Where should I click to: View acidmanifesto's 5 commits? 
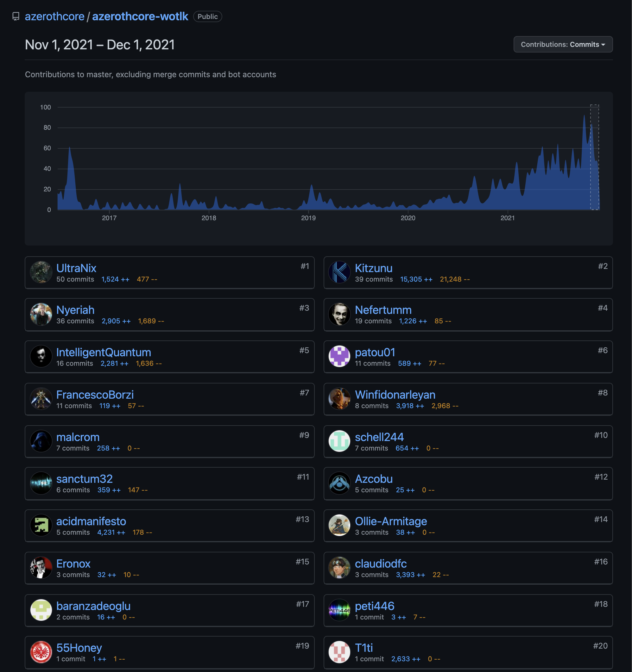click(73, 532)
